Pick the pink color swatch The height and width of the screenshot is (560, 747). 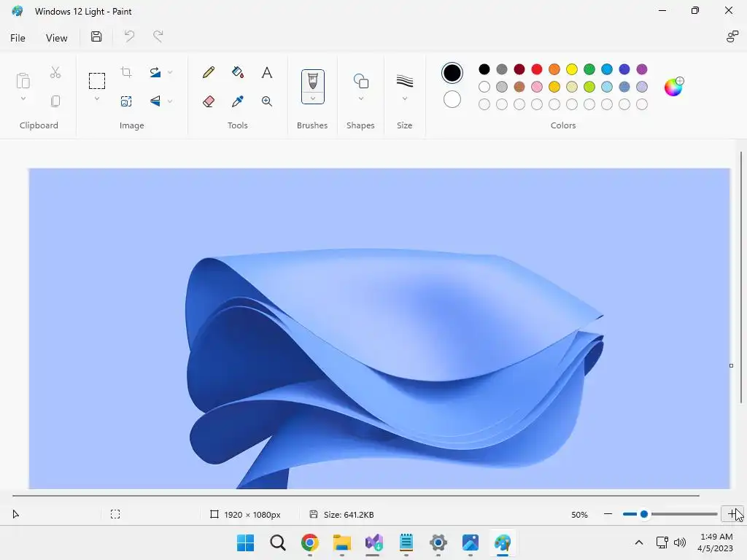point(537,87)
